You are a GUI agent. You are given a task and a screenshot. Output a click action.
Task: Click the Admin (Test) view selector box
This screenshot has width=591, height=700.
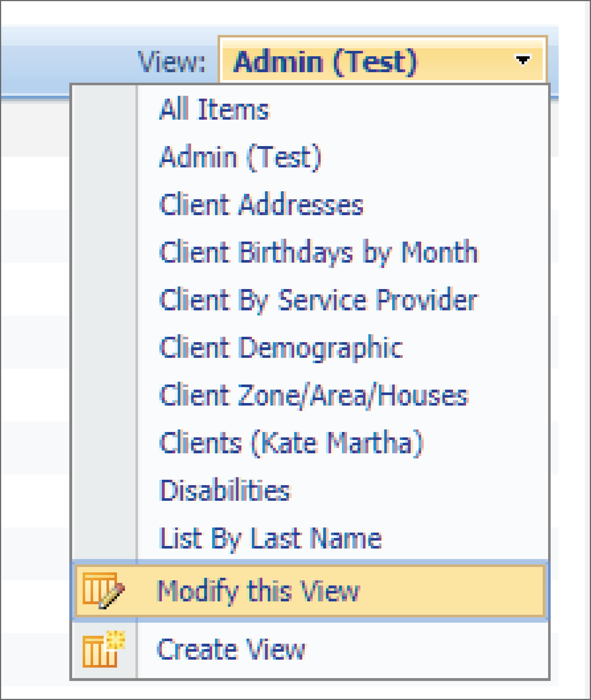coord(383,60)
